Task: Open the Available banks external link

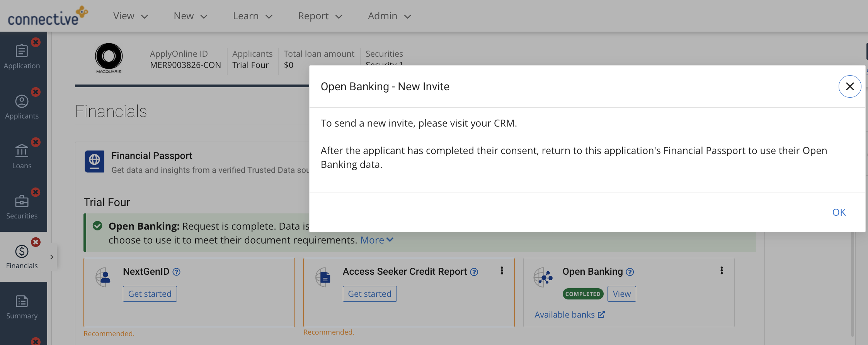Action: [x=569, y=315]
